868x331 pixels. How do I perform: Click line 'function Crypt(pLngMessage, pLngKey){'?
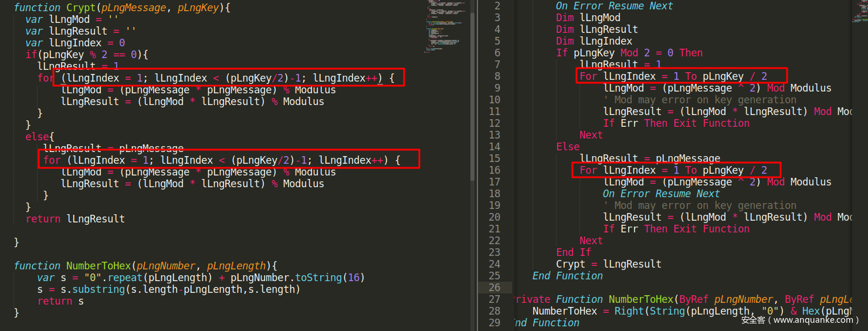click(x=122, y=8)
